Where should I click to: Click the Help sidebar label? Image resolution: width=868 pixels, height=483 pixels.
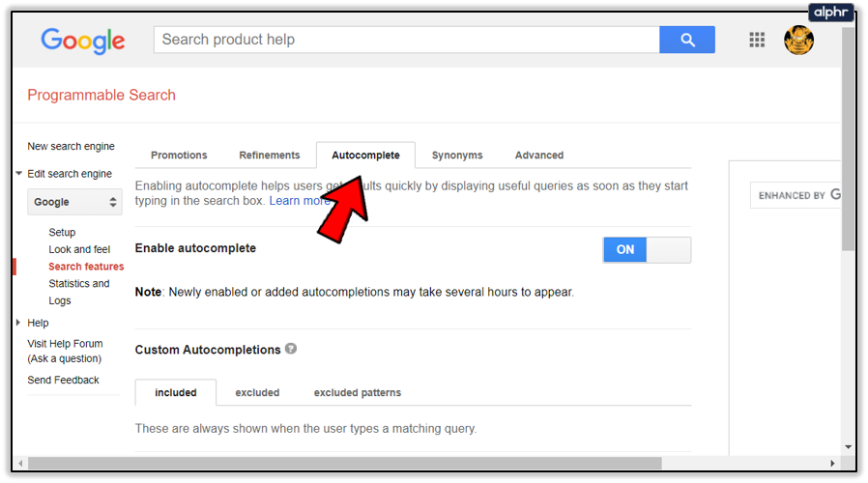[39, 323]
